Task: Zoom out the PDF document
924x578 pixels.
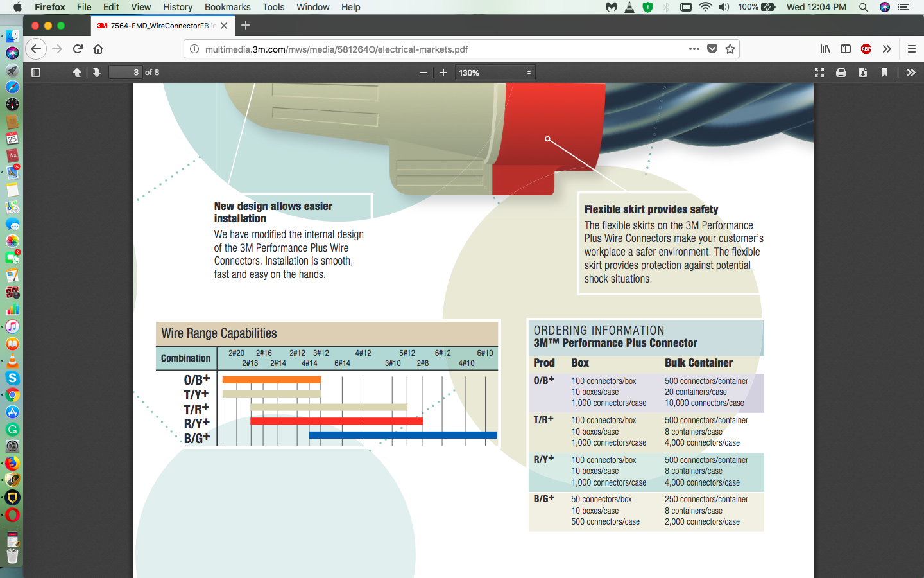Action: 424,73
